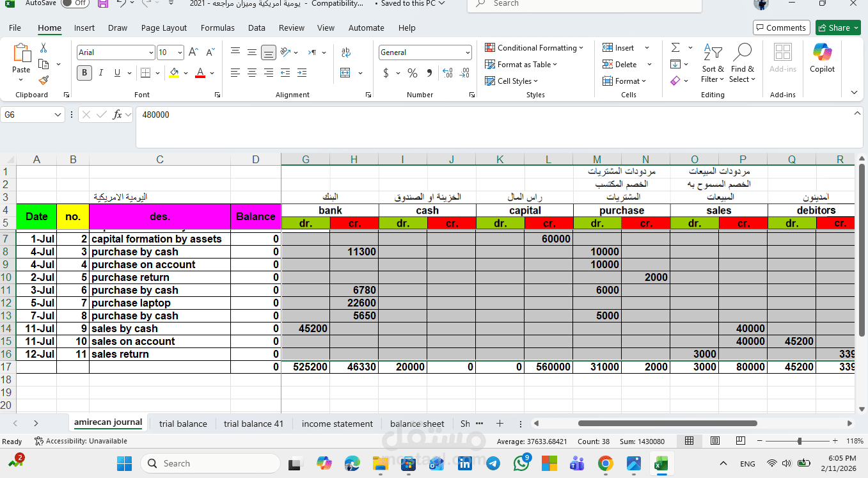Add a new sheet with plus icon

tap(500, 424)
